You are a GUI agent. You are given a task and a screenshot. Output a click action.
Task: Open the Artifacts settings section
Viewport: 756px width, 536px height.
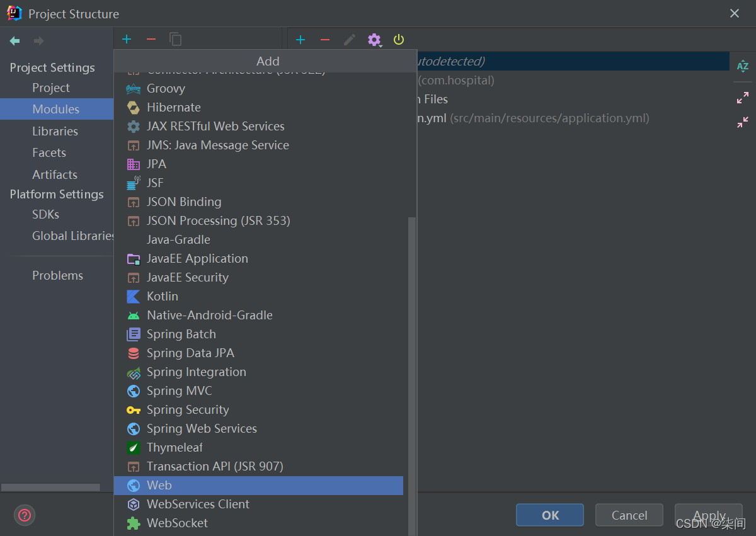click(55, 174)
